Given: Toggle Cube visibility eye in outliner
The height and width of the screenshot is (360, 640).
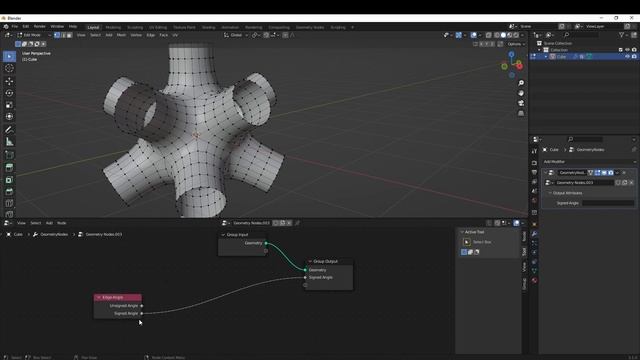Looking at the screenshot, I should click(627, 57).
